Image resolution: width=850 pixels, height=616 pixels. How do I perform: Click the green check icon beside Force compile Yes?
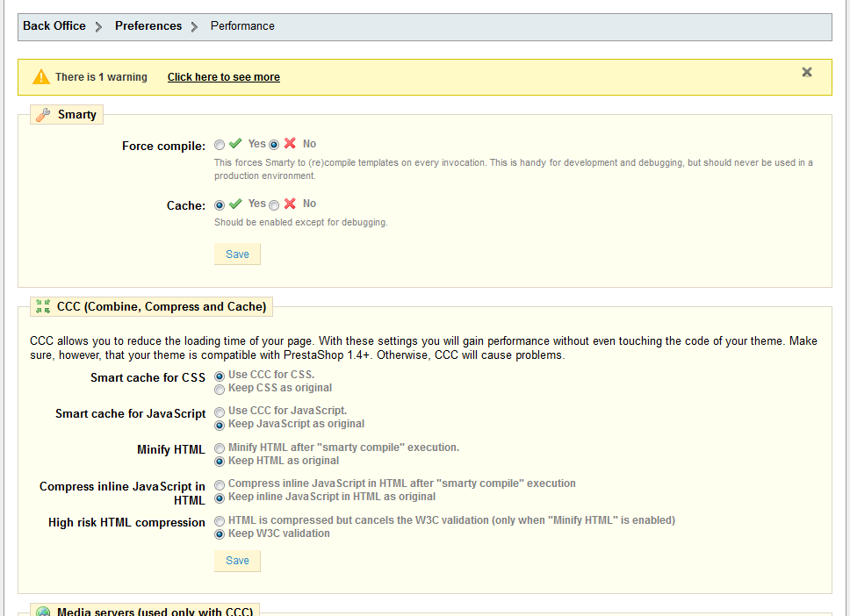pos(235,144)
